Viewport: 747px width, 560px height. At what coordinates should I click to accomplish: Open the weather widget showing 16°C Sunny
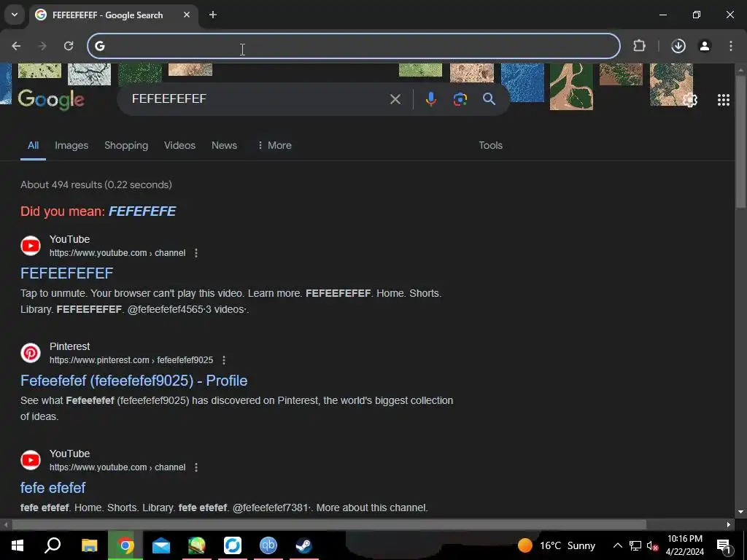[x=557, y=545]
